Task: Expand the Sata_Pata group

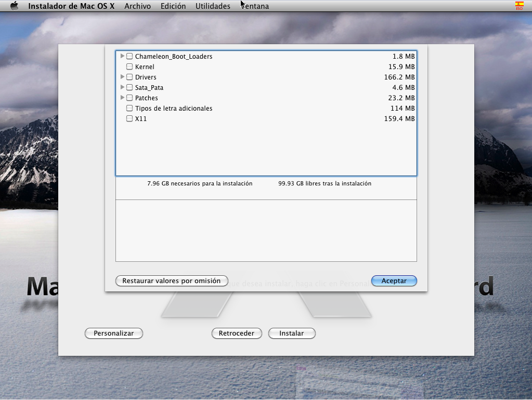Action: pos(122,87)
